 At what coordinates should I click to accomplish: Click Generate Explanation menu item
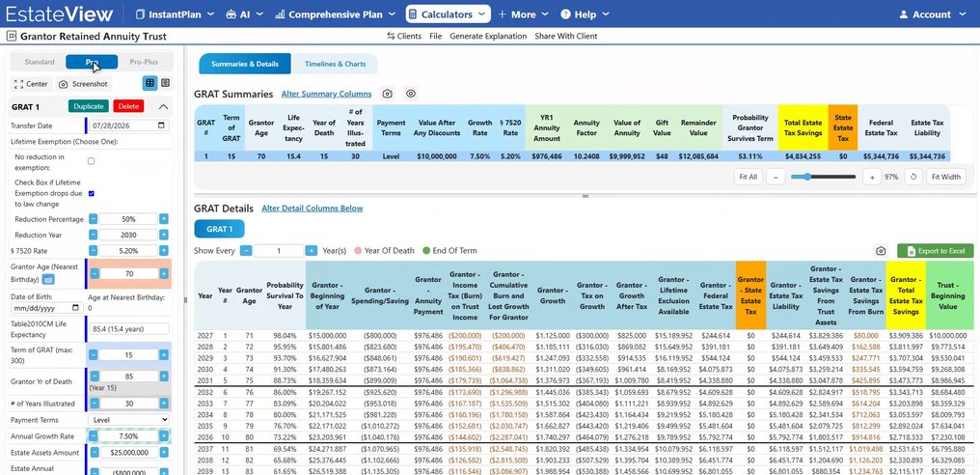point(488,37)
